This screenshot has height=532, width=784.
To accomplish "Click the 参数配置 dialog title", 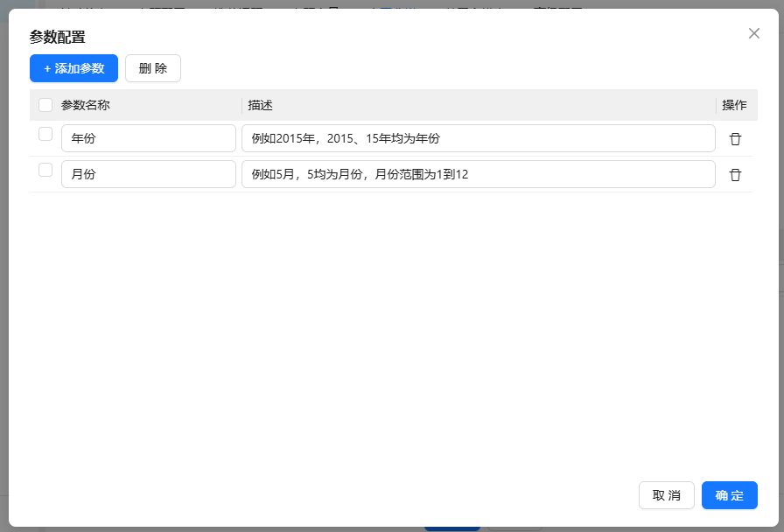I will click(x=58, y=37).
